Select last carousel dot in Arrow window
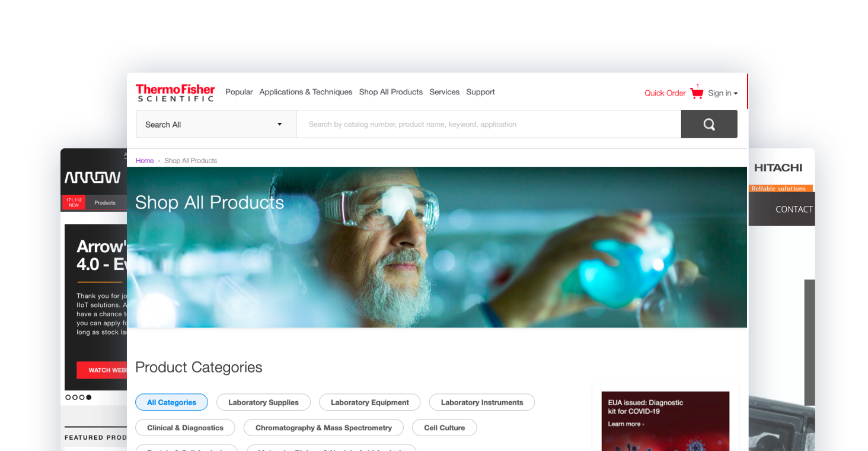The image size is (868, 451). pos(89,397)
